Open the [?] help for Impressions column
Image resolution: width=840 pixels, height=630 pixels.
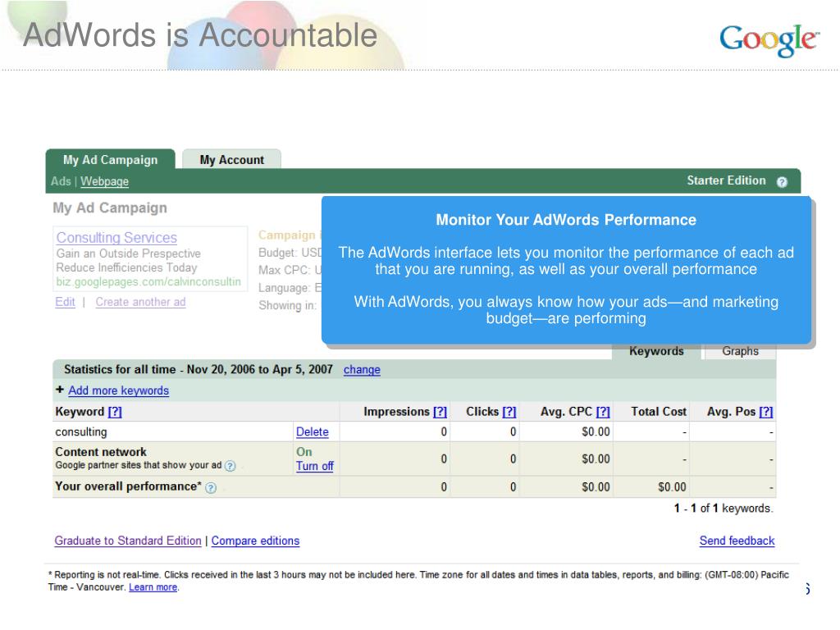click(x=440, y=412)
